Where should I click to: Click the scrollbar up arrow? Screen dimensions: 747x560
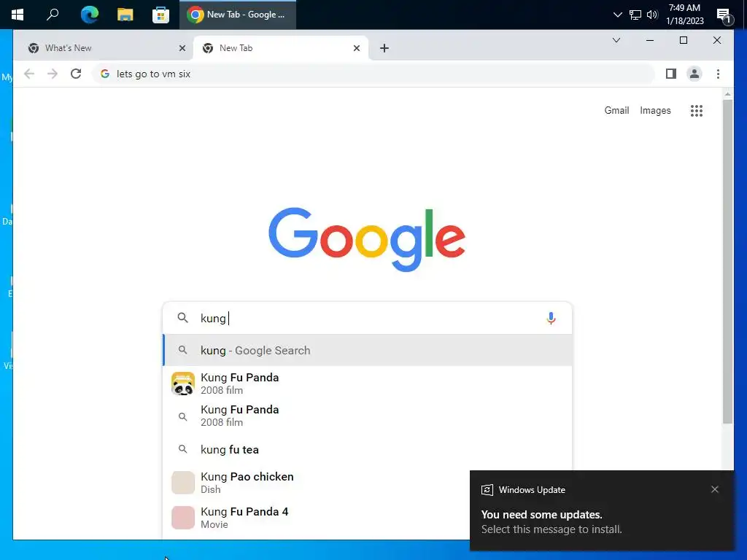[727, 94]
